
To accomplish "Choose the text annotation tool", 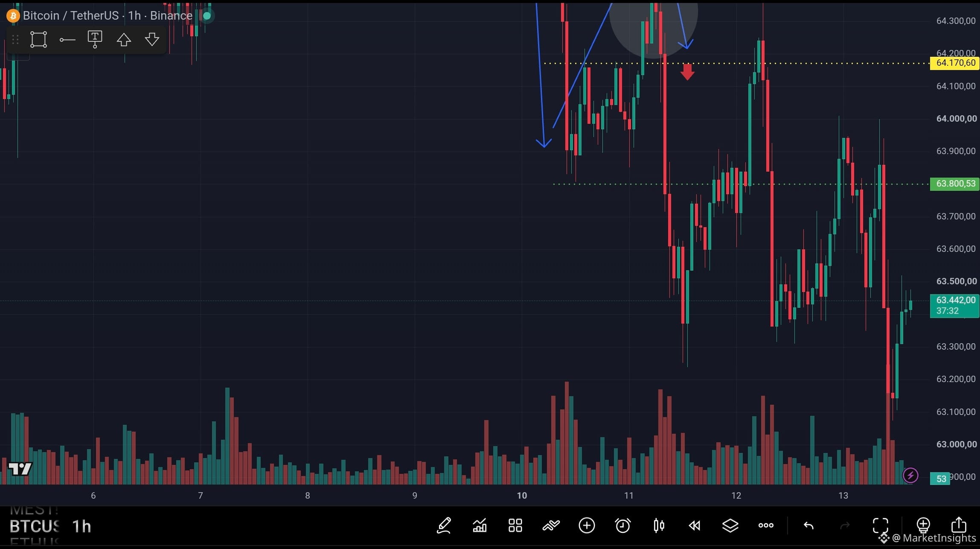I will [x=95, y=40].
